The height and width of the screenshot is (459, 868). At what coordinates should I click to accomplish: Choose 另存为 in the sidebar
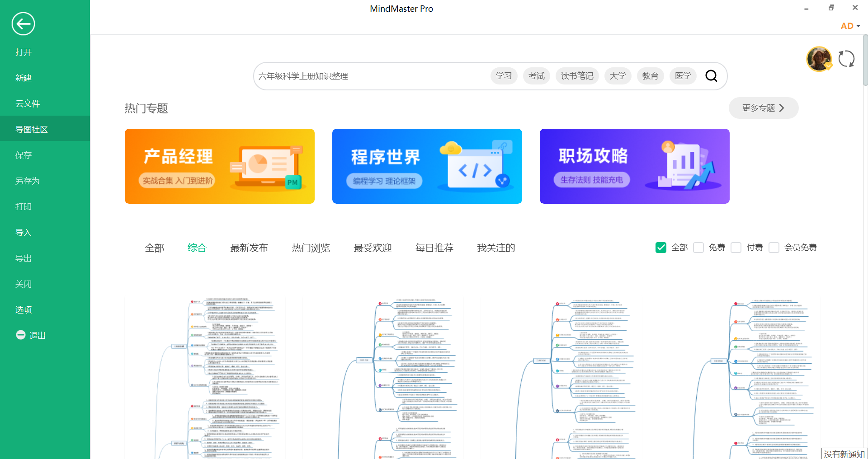pos(28,181)
